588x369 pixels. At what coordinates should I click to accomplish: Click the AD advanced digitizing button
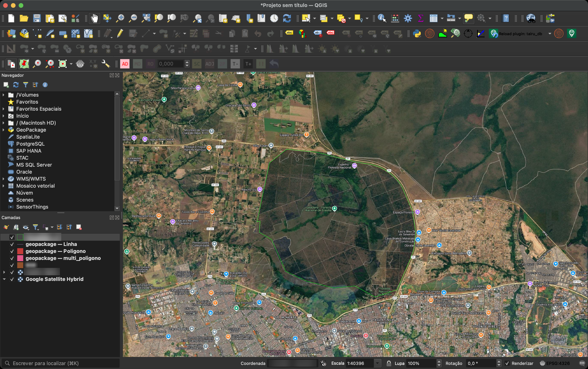(x=125, y=64)
